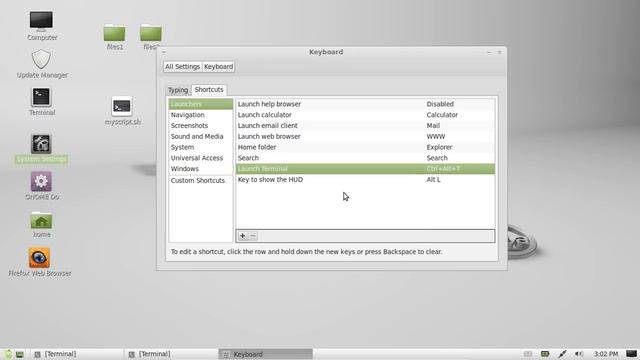Click the Launch calculator row
640x360 pixels.
click(x=365, y=115)
